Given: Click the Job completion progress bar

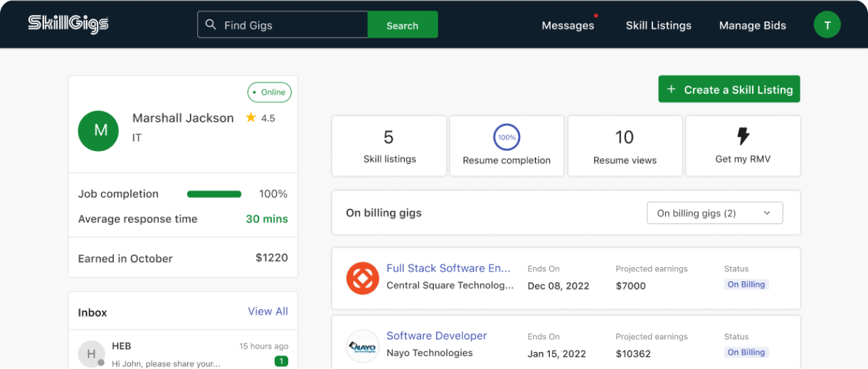Looking at the screenshot, I should tap(213, 194).
